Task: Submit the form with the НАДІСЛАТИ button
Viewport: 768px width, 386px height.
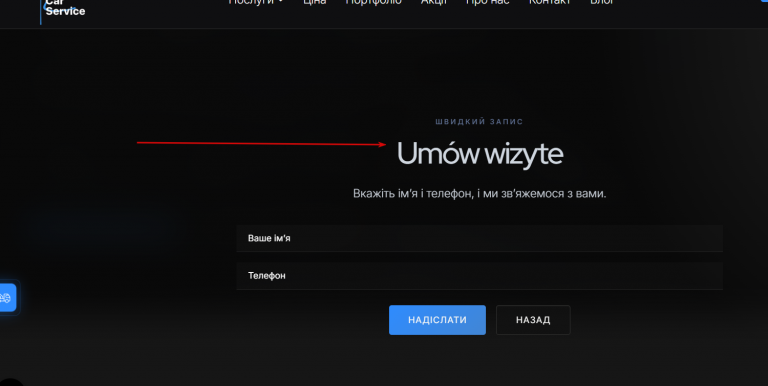Action: coord(437,320)
